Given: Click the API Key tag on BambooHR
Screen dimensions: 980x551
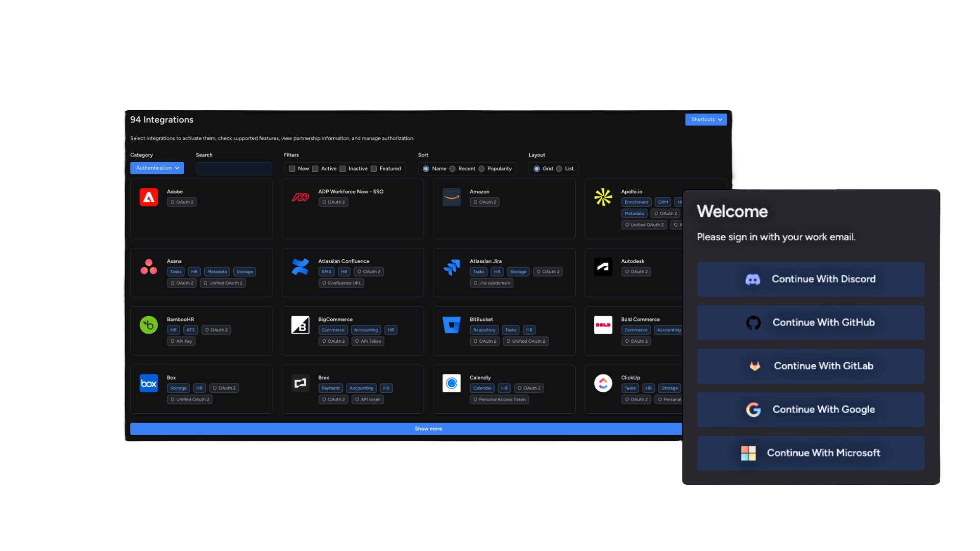Looking at the screenshot, I should (181, 341).
